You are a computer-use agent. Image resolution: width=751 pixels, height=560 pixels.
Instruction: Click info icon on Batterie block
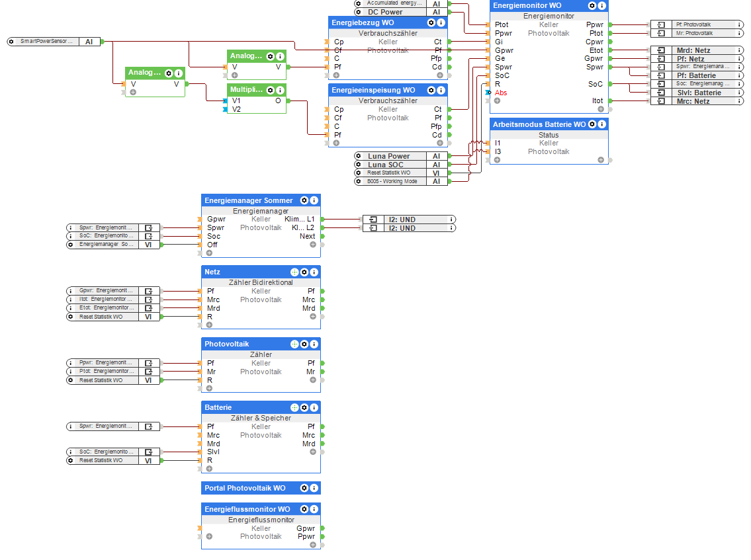pos(314,408)
